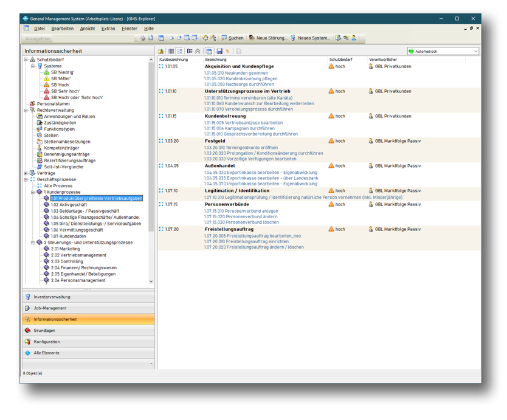Image resolution: width=507 pixels, height=420 pixels.
Task: Click the red triangle icon for SB 'Sehr hoch'
Action: click(46, 91)
